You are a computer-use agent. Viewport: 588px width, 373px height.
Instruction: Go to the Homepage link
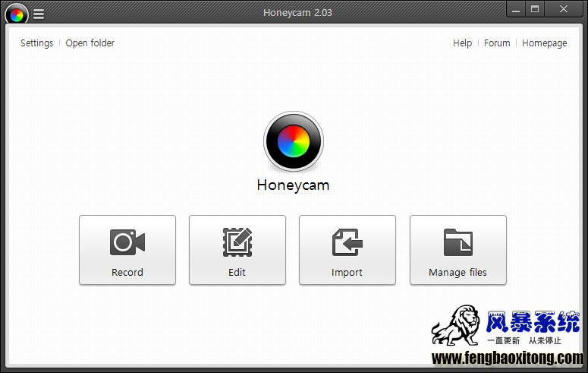pyautogui.click(x=545, y=43)
